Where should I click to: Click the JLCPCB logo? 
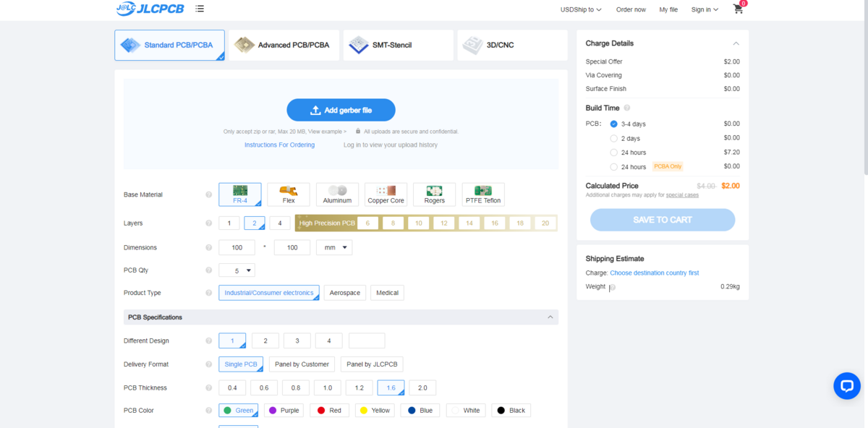pos(150,9)
